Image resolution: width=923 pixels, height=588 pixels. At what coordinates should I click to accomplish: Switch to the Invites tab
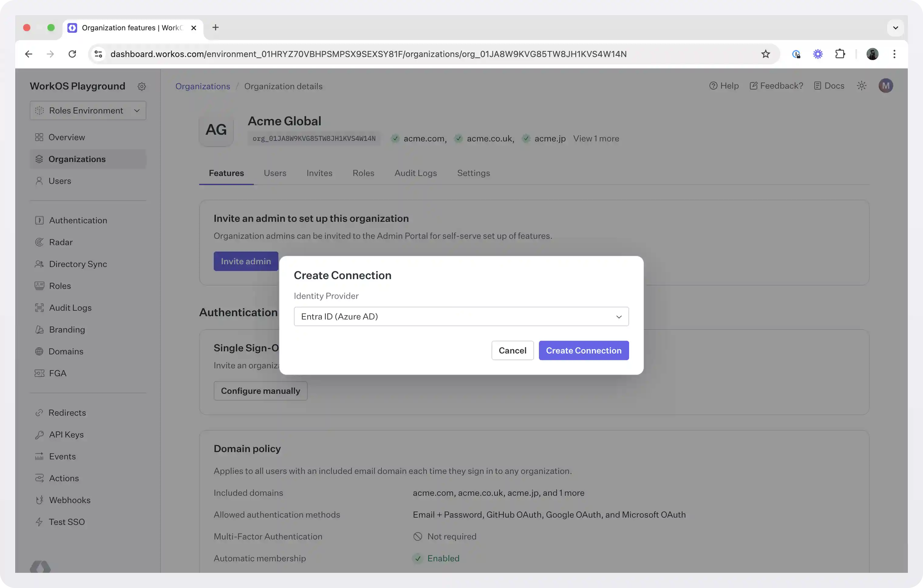coord(319,173)
